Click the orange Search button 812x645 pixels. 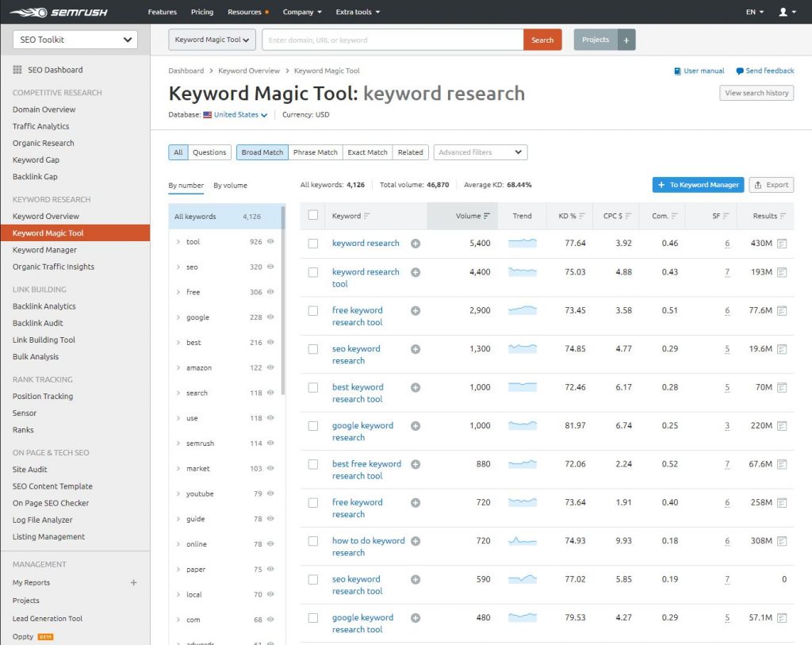(x=542, y=40)
